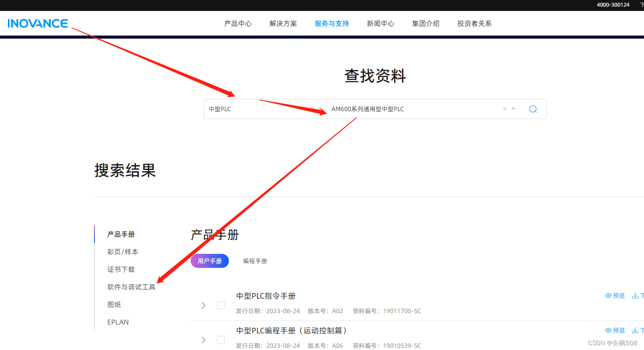Image resolution: width=644 pixels, height=350 pixels.
Task: Select 软件与调试工具 in the sidebar
Action: (x=131, y=287)
